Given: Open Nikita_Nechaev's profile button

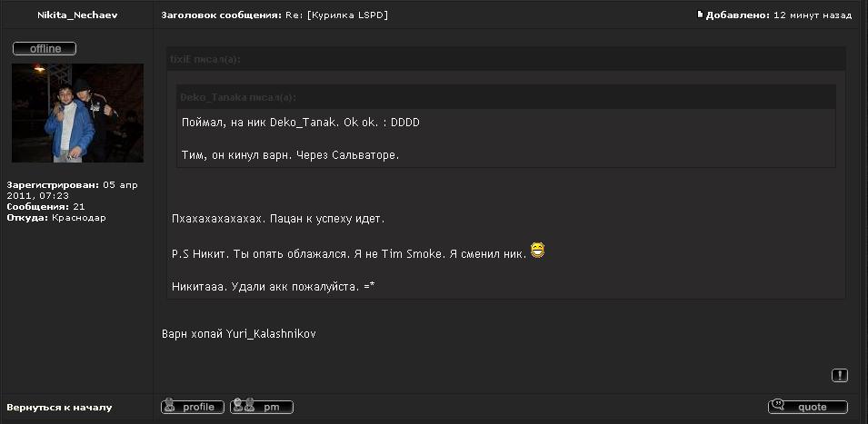Looking at the screenshot, I should click(192, 407).
